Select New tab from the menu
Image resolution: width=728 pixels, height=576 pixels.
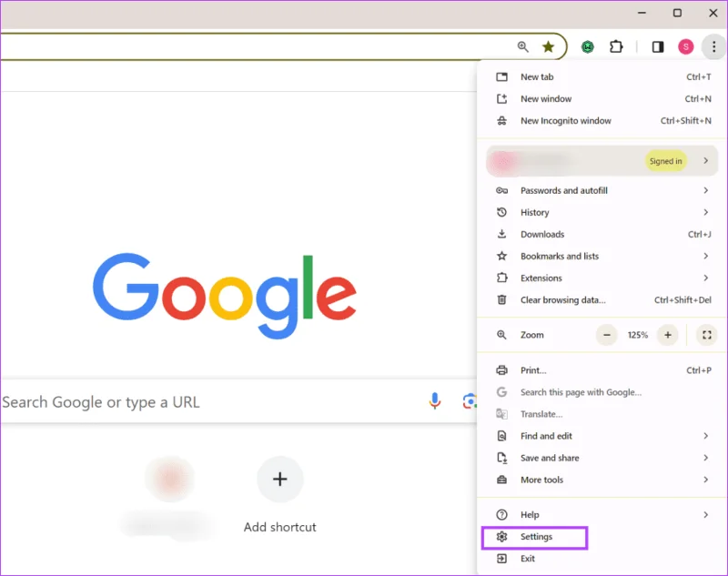[x=602, y=77]
